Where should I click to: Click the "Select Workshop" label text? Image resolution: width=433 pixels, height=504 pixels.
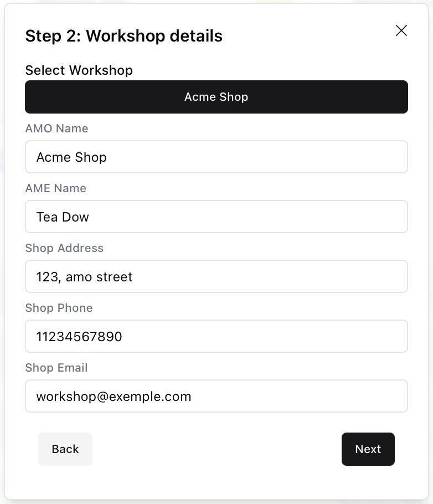click(79, 70)
